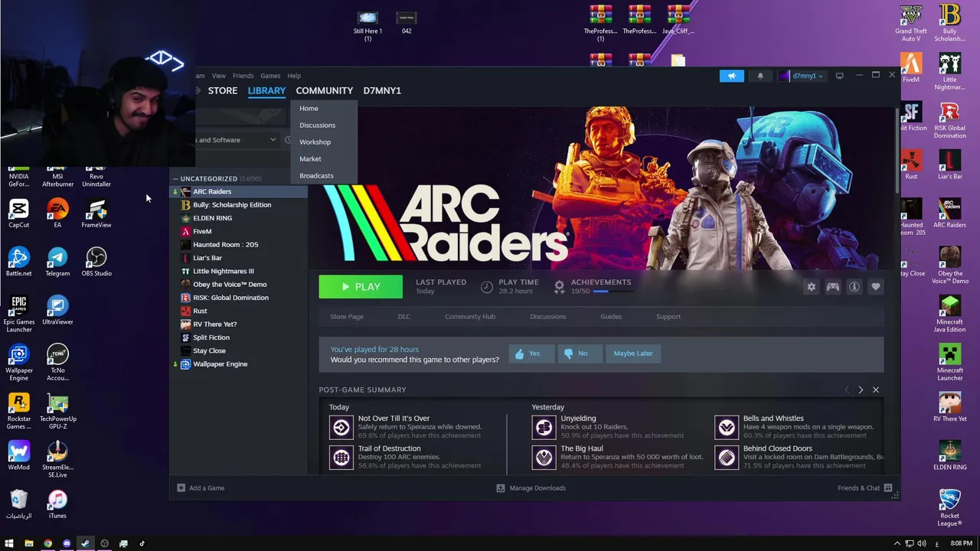Choose Maybe Later for recommendation
This screenshot has height=551, width=980.
pos(633,354)
